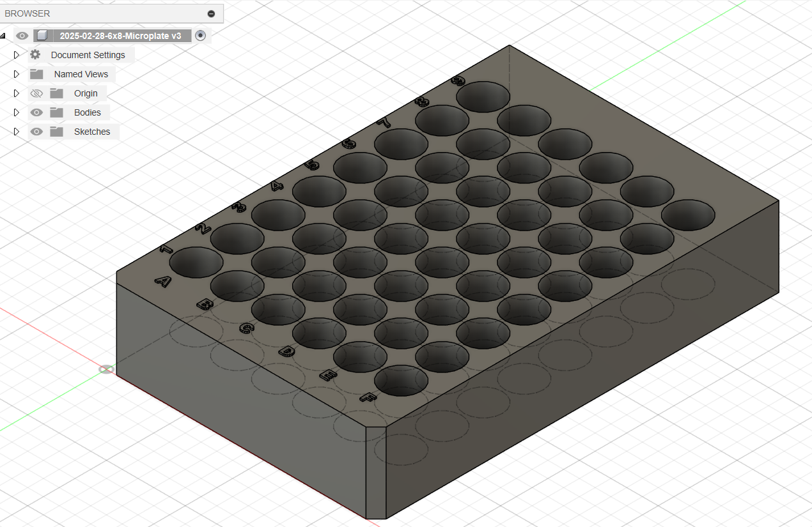Image resolution: width=812 pixels, height=527 pixels.
Task: Collapse the BROWSER panel with minus button
Action: point(211,13)
